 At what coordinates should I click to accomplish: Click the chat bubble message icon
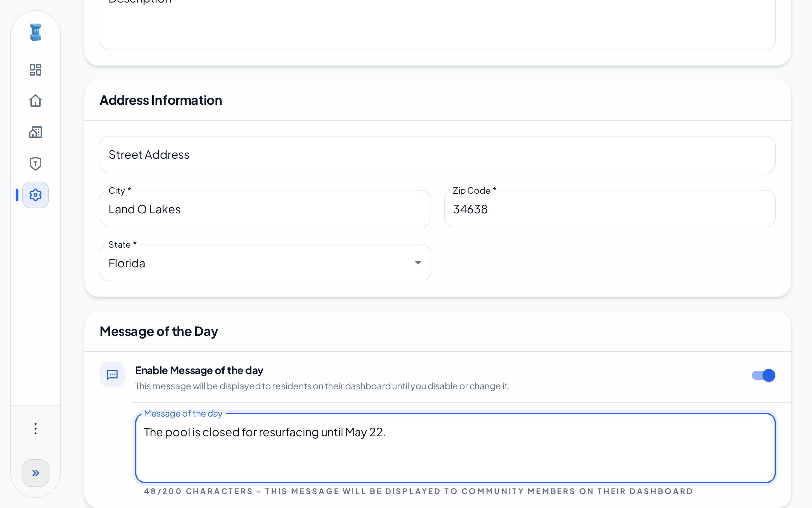[x=112, y=375]
